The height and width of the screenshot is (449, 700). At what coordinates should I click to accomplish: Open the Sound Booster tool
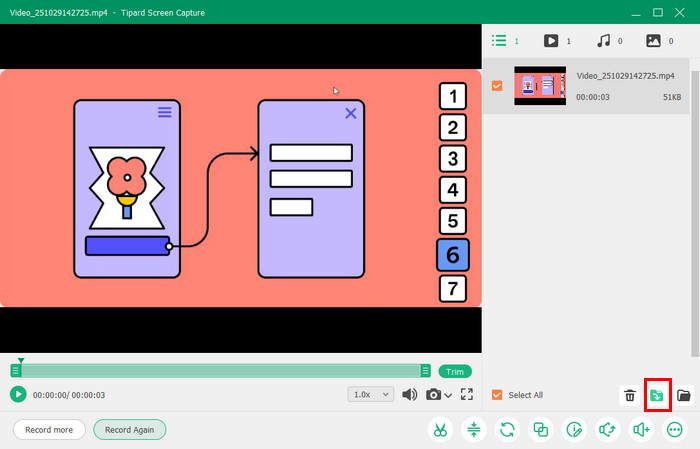click(641, 430)
